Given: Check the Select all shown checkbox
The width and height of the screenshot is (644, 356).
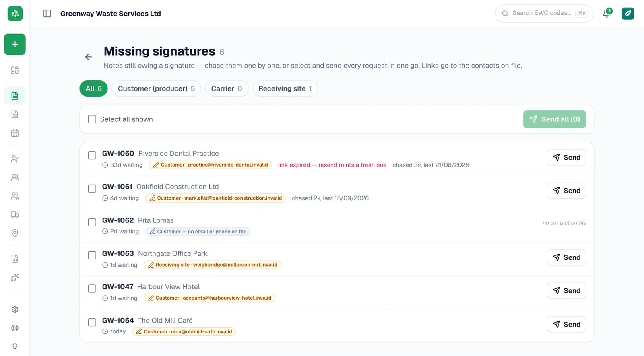Looking at the screenshot, I should click(92, 119).
